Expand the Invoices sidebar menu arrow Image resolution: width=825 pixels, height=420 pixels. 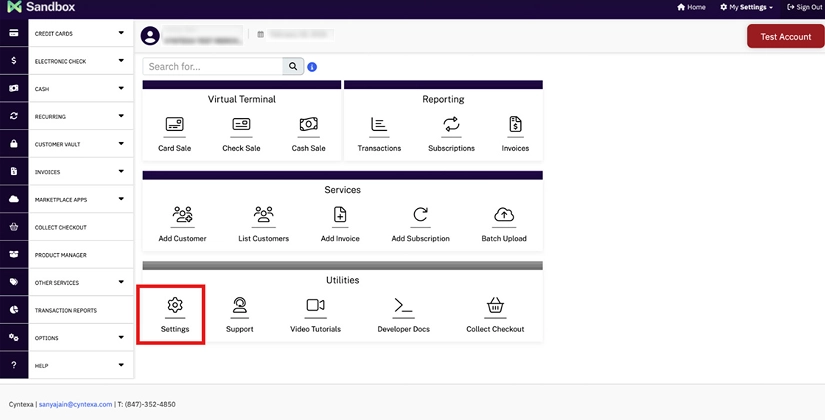(121, 171)
